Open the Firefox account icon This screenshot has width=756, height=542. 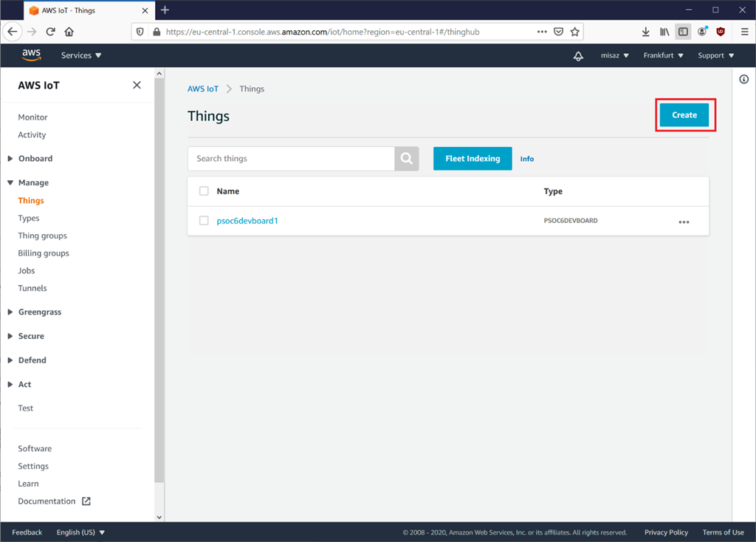702,32
